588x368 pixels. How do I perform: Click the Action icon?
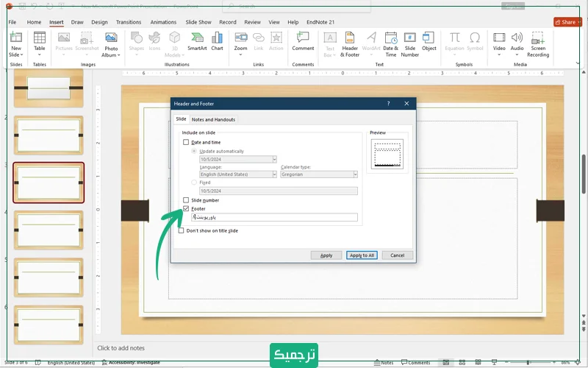276,38
